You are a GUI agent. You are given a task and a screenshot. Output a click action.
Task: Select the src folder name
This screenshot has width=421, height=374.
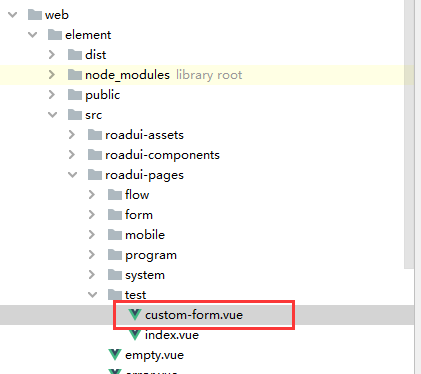click(93, 115)
